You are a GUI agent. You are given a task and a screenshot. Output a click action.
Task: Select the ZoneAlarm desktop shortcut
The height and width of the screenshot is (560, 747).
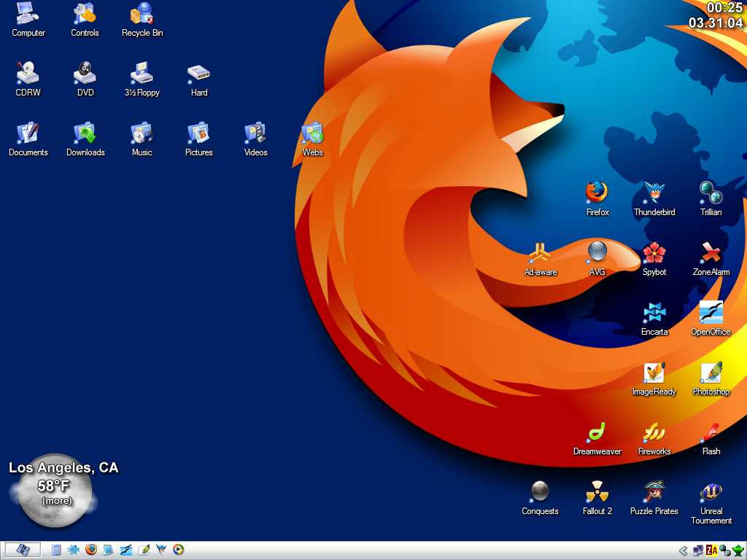[x=711, y=259]
